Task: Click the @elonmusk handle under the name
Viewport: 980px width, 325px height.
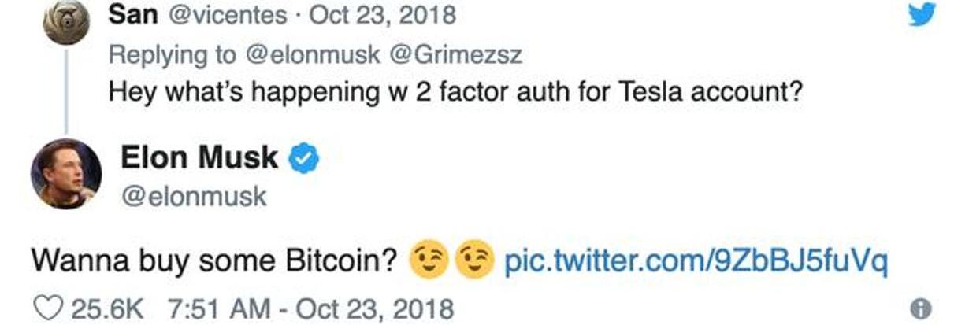Action: pos(193,197)
